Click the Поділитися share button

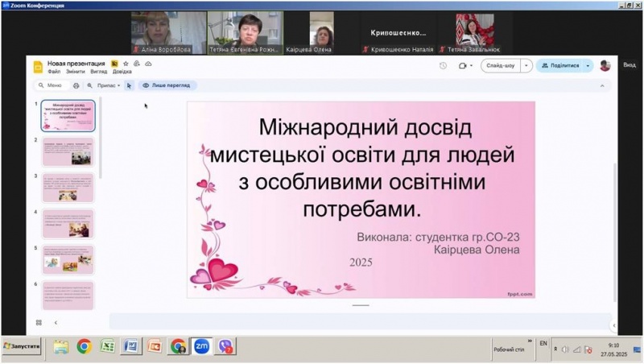pyautogui.click(x=560, y=66)
